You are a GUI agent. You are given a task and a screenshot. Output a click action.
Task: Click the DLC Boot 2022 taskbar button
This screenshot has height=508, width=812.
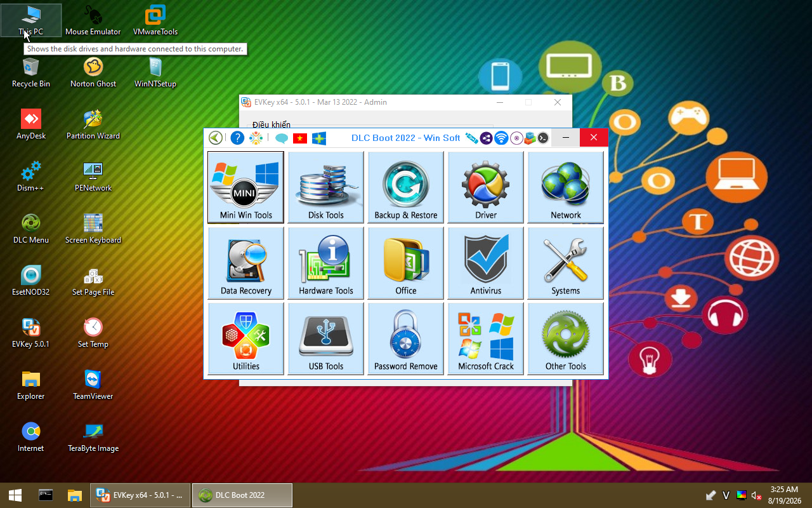pyautogui.click(x=242, y=495)
